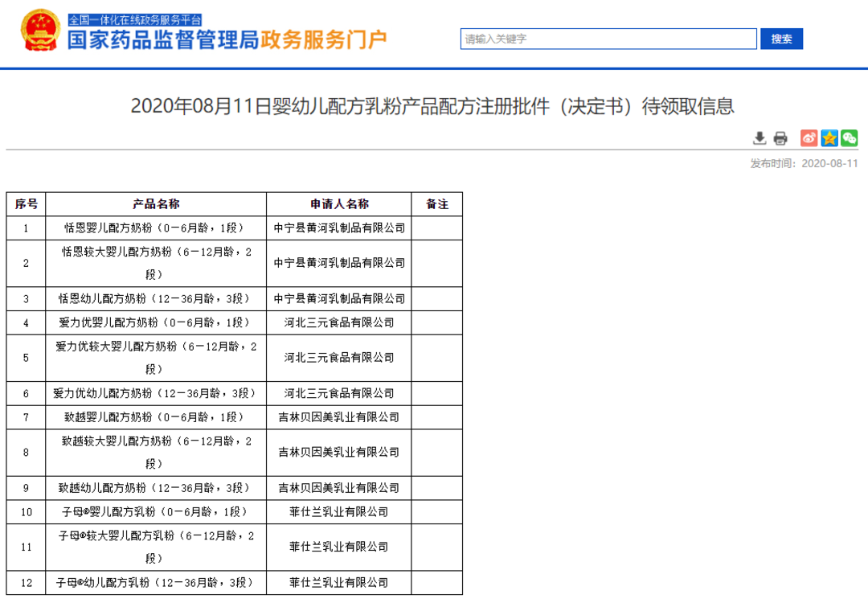Share to WeChat via green icon
Screen dimensions: 868x607
tap(850, 138)
